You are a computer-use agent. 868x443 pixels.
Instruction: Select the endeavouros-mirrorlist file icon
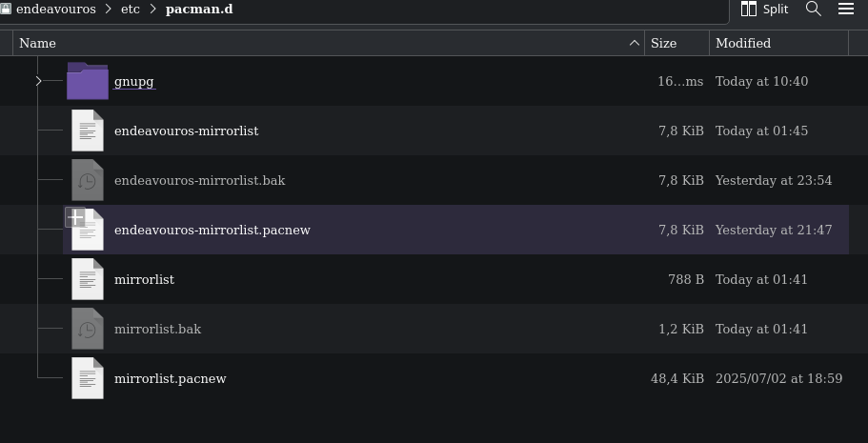click(88, 131)
